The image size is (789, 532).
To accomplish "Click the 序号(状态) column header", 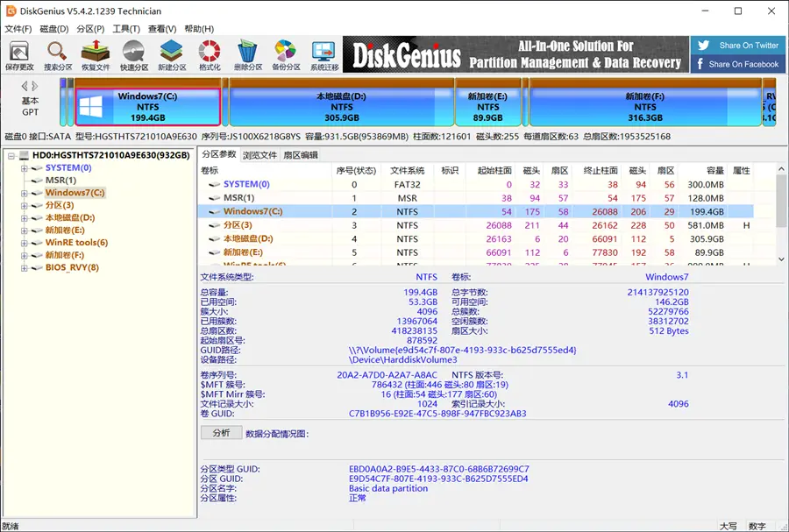I will pos(356,170).
